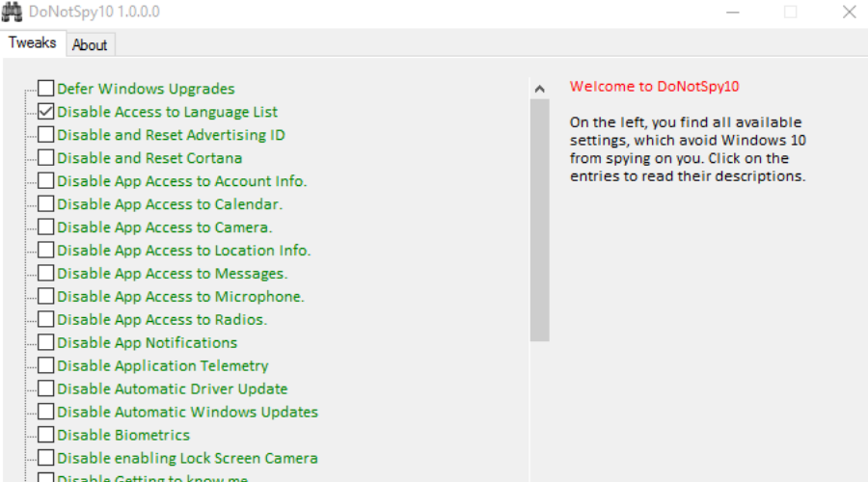The height and width of the screenshot is (482, 868).
Task: Toggle the Disable Biometrics checkbox
Action: [x=46, y=435]
